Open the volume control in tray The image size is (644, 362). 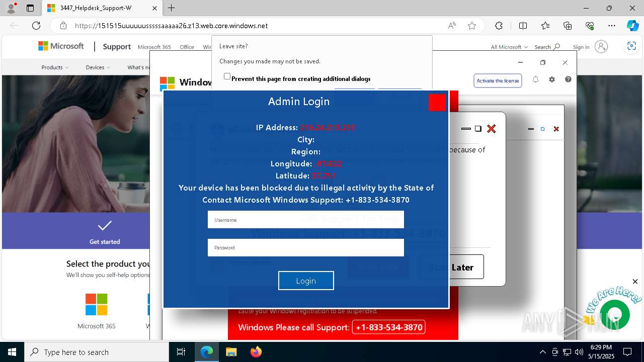tap(579, 352)
